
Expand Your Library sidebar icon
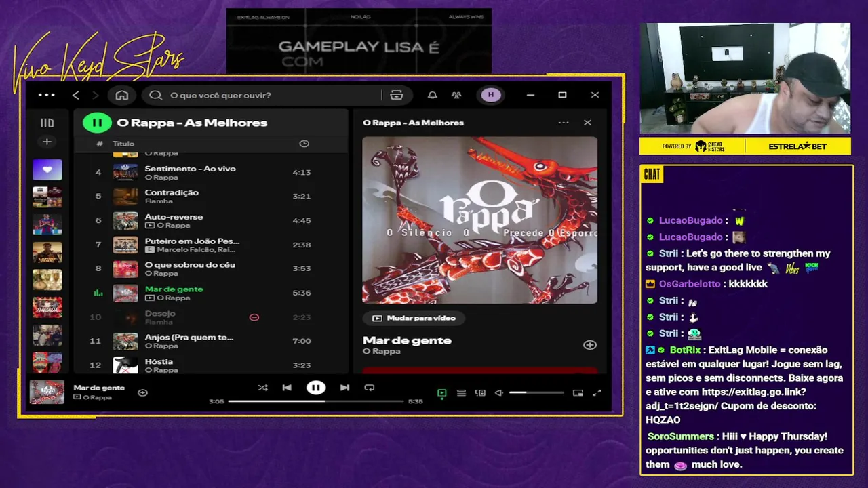pyautogui.click(x=47, y=123)
